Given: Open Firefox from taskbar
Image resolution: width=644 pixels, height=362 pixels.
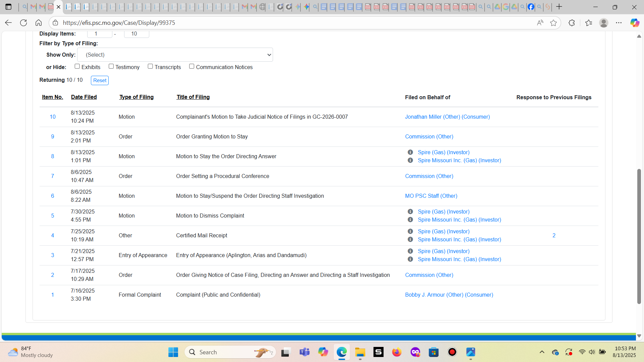Looking at the screenshot, I should pyautogui.click(x=397, y=352).
